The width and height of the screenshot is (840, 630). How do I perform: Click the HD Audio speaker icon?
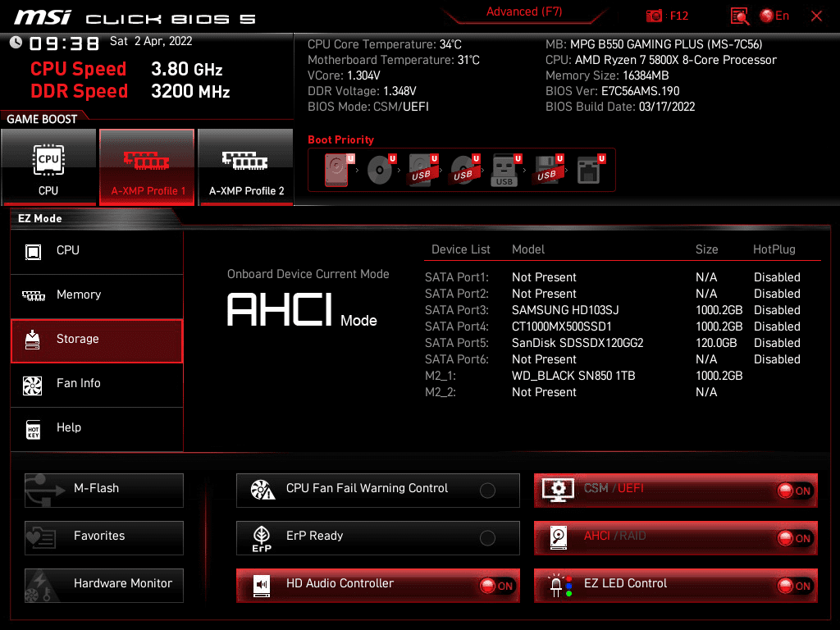pyautogui.click(x=262, y=586)
